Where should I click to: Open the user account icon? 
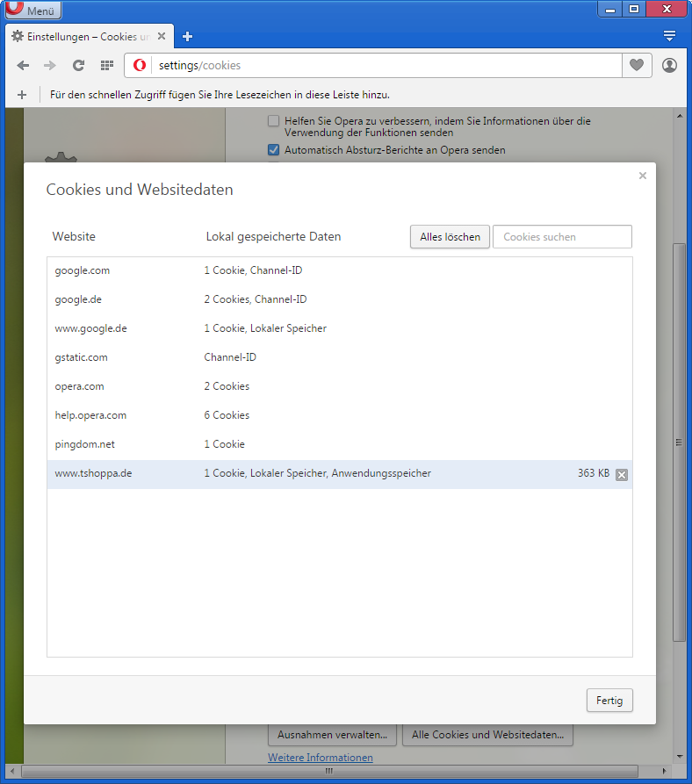(669, 65)
